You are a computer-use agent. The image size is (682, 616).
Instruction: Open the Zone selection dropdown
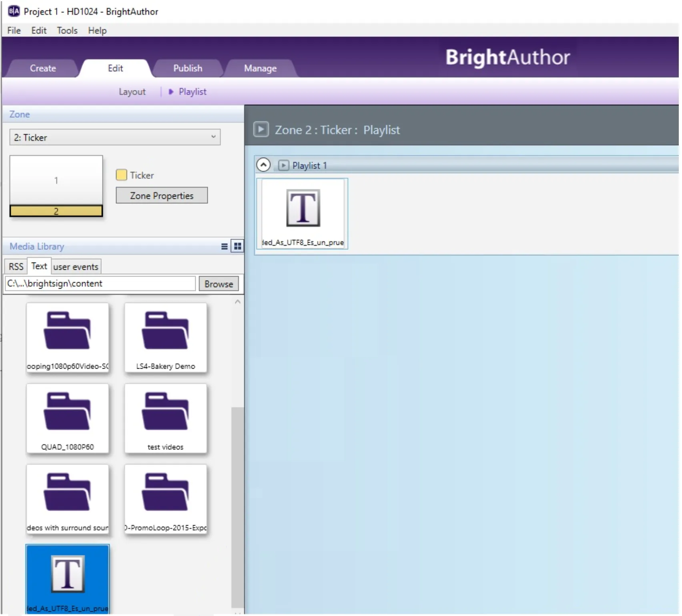[115, 137]
